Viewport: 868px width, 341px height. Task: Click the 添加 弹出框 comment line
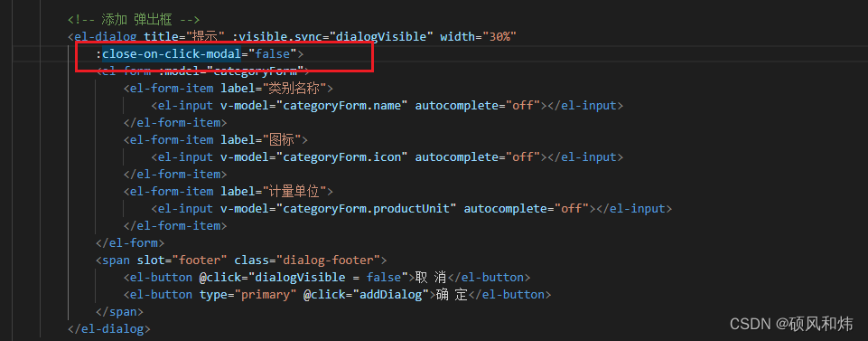134,20
